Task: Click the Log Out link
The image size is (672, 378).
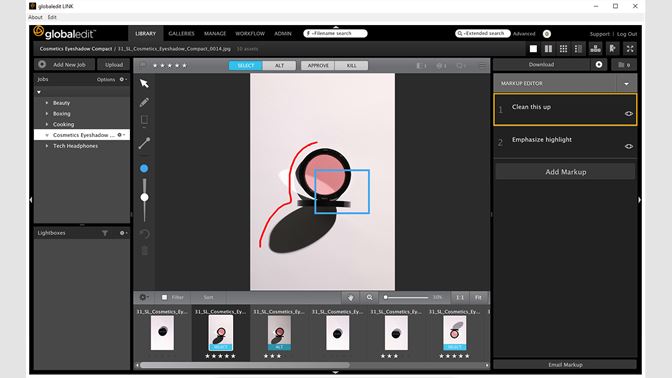Action: pos(627,34)
